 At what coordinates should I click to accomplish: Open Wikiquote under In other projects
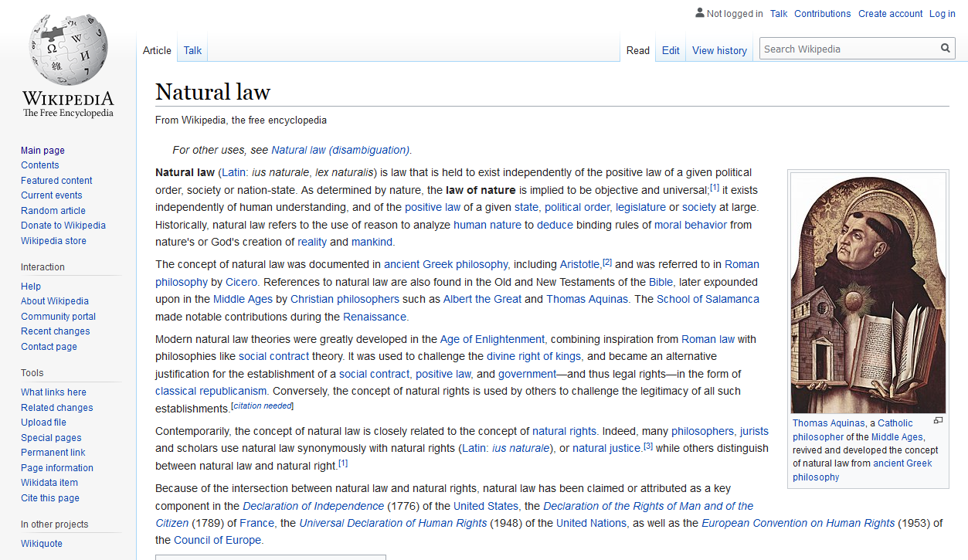pyautogui.click(x=42, y=544)
